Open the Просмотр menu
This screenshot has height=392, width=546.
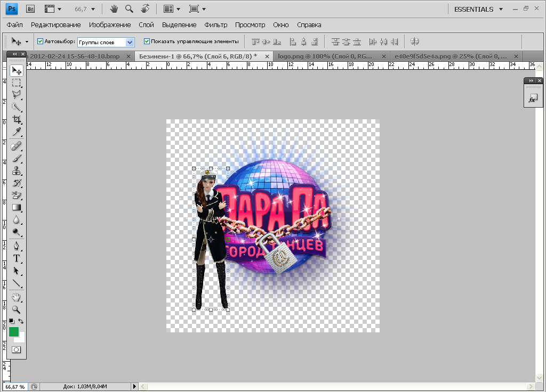tap(250, 24)
